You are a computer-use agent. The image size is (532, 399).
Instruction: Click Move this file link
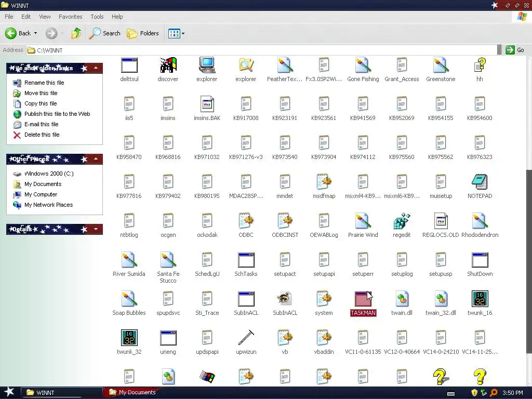[41, 93]
